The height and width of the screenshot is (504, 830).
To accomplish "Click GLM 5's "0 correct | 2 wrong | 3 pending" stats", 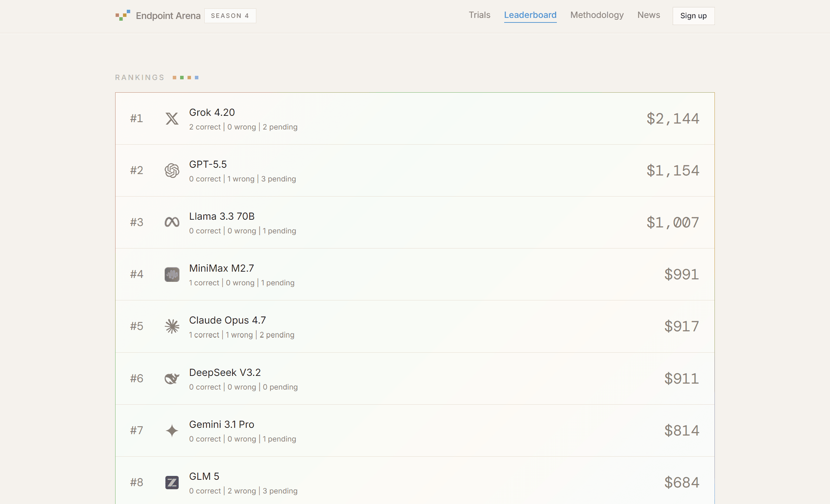I will (243, 491).
